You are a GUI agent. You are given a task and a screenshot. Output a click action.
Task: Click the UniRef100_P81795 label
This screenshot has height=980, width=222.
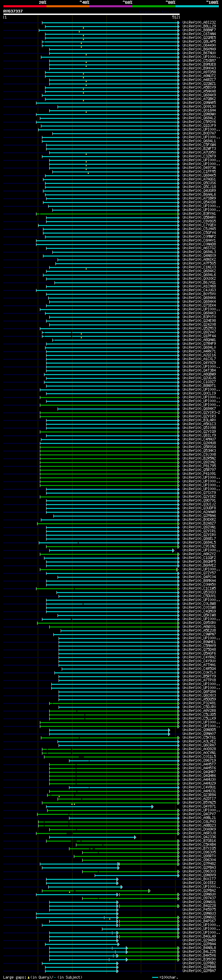coord(199,465)
